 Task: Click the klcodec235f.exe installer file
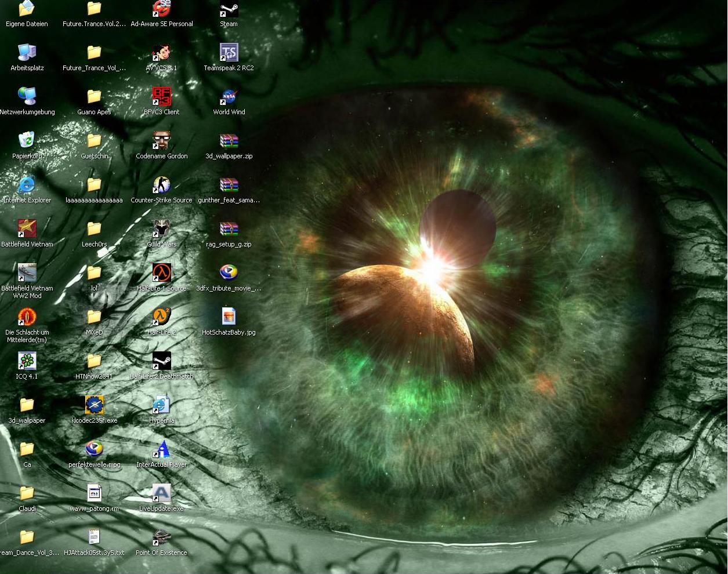coord(94,405)
